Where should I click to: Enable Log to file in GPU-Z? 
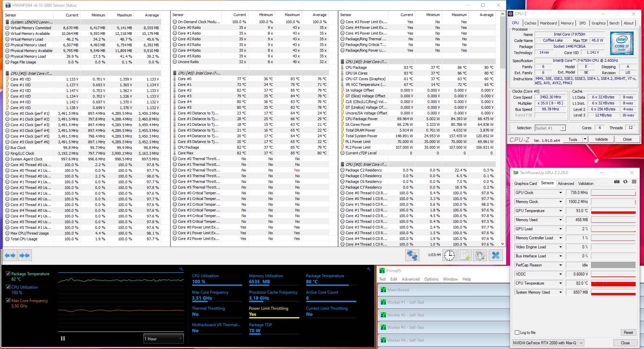(x=517, y=333)
